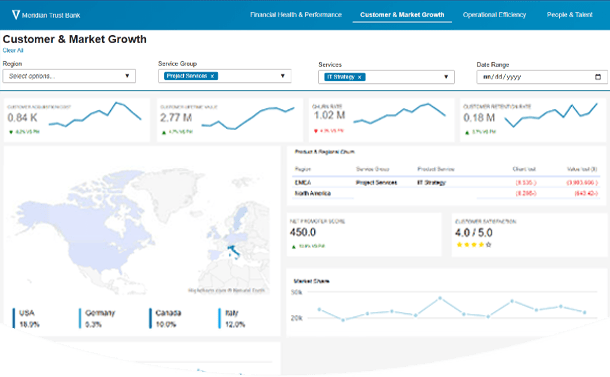Click the EMEA row in churn table
Viewport: 610px width, 377px height.
(445, 182)
